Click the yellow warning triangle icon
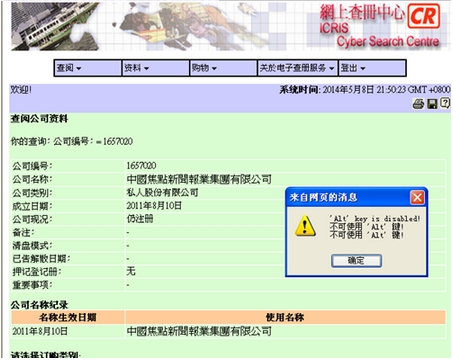The image size is (453, 362). tap(305, 226)
